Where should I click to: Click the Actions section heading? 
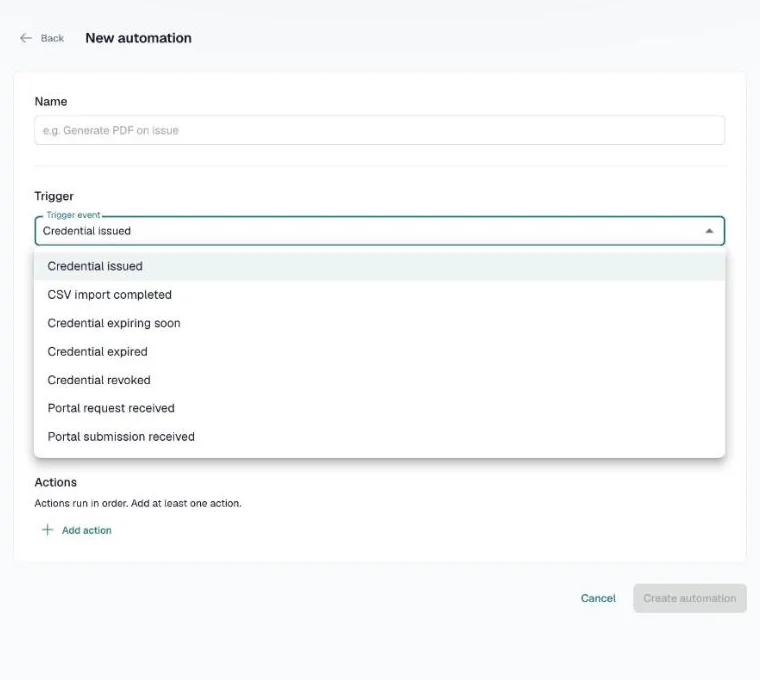56,482
